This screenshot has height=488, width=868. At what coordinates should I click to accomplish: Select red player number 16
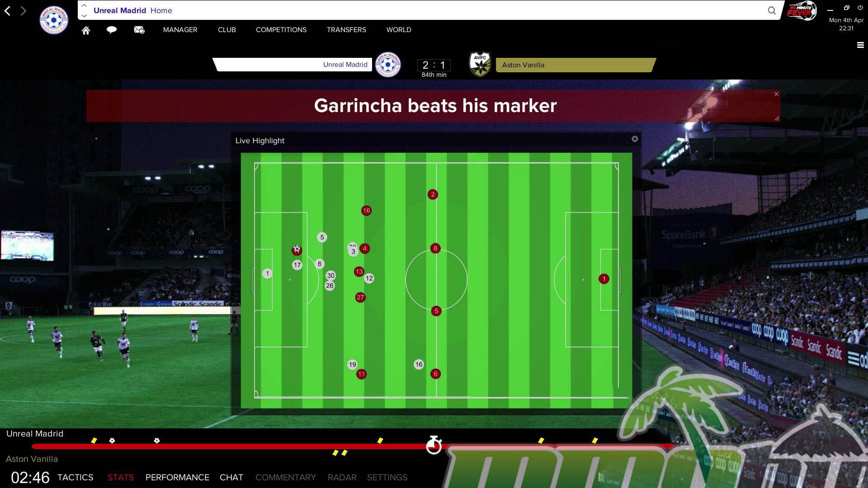pos(366,211)
